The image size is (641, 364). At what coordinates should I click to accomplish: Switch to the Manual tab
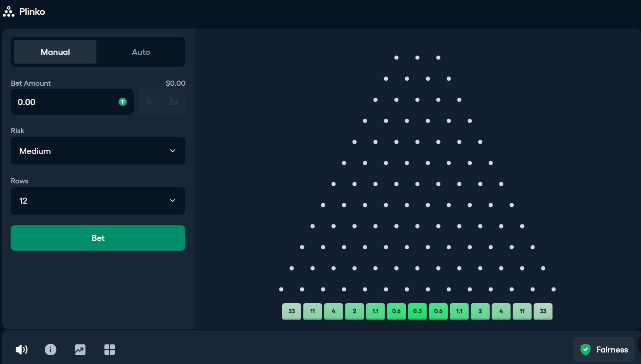[55, 52]
